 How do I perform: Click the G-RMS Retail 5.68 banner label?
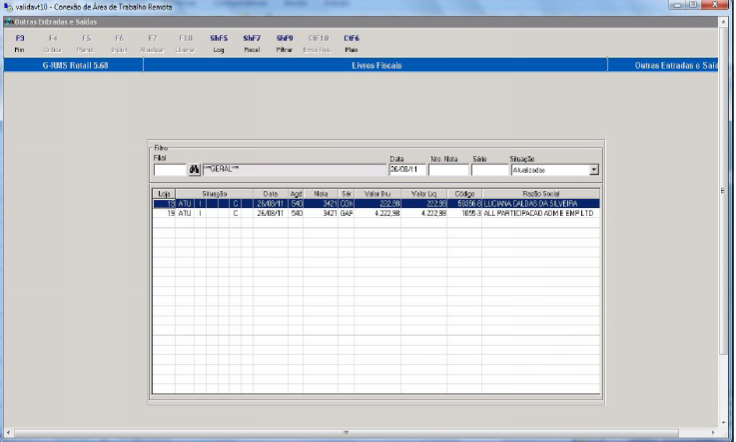click(75, 65)
